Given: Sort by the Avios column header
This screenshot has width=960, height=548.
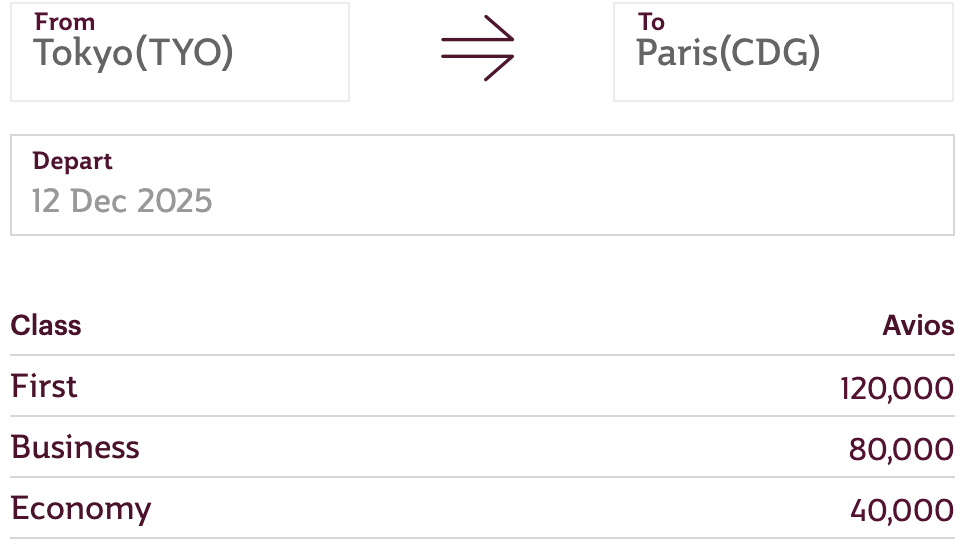Looking at the screenshot, I should tap(918, 325).
